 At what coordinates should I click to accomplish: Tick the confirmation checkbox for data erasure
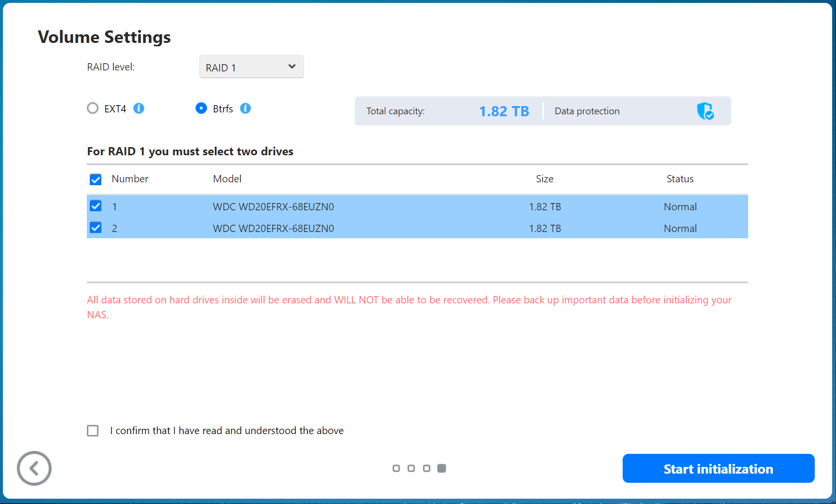tap(93, 431)
